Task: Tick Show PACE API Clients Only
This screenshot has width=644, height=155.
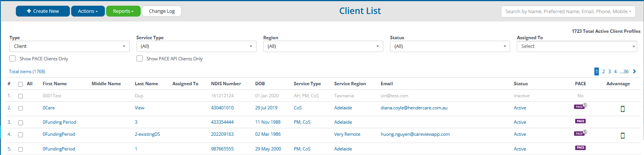Action: [140, 58]
